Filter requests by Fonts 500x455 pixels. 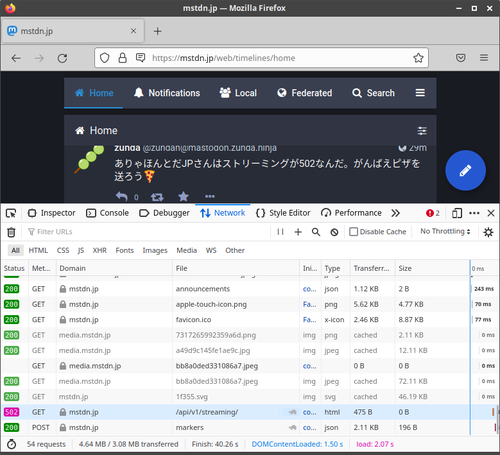pyautogui.click(x=125, y=250)
